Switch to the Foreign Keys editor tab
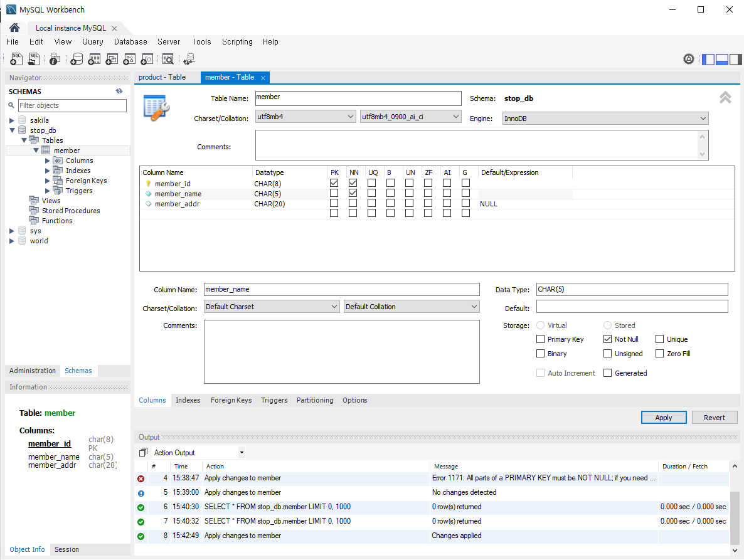 pyautogui.click(x=231, y=400)
